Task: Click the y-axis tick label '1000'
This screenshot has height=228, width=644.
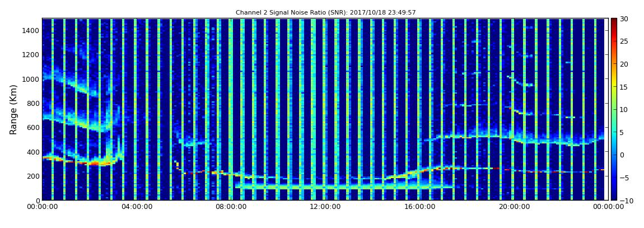Action: [31, 79]
